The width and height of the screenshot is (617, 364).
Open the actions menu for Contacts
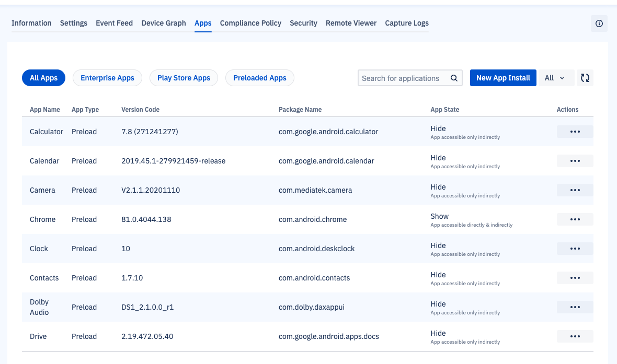[575, 278]
